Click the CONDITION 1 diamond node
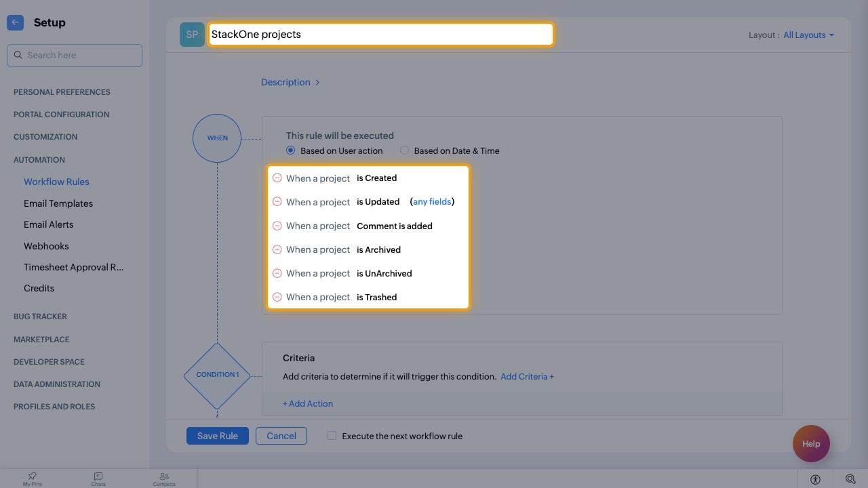Image resolution: width=868 pixels, height=488 pixels. coord(218,375)
